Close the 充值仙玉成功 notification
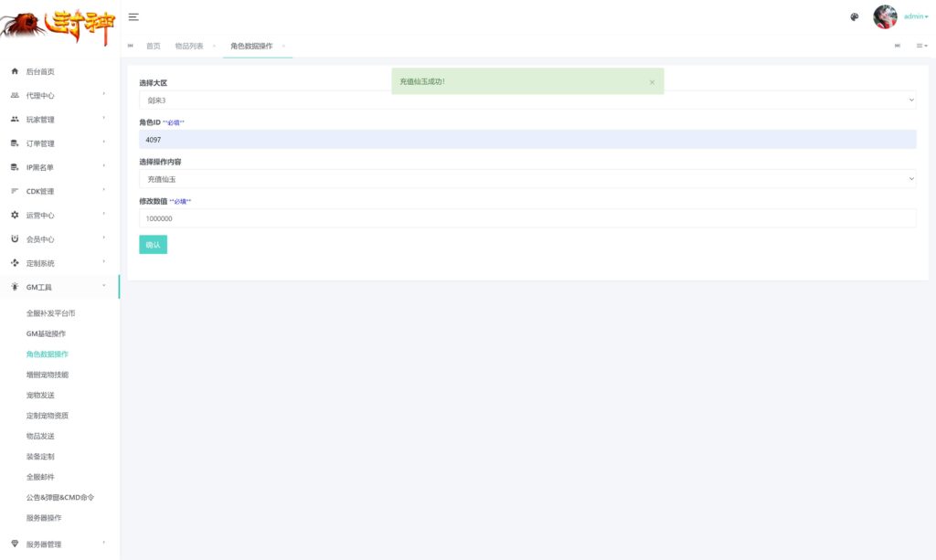936x560 pixels. pyautogui.click(x=652, y=82)
